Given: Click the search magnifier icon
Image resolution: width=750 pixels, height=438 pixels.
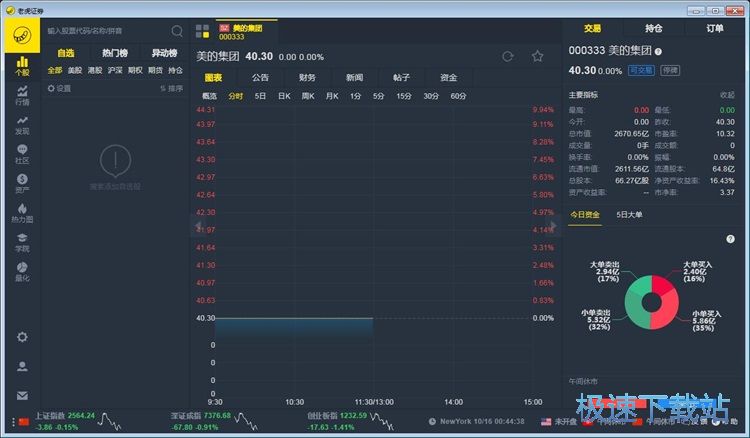Looking at the screenshot, I should click(x=177, y=31).
